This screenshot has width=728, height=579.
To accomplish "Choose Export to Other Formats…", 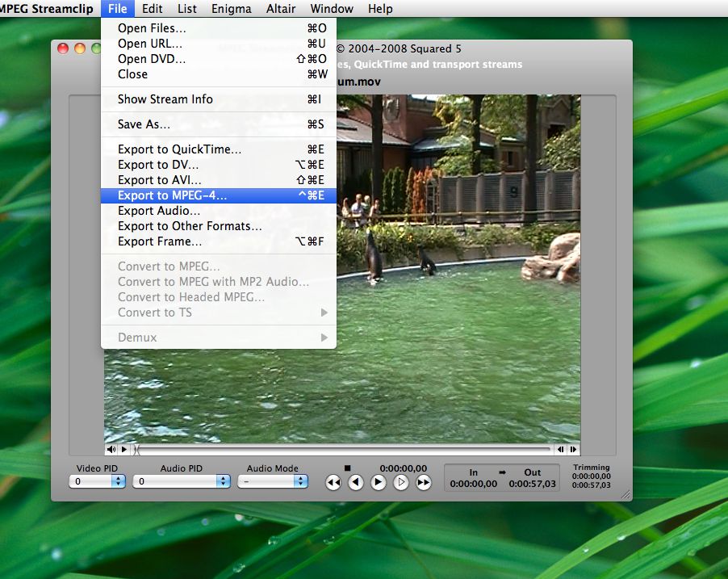I will 218,226.
